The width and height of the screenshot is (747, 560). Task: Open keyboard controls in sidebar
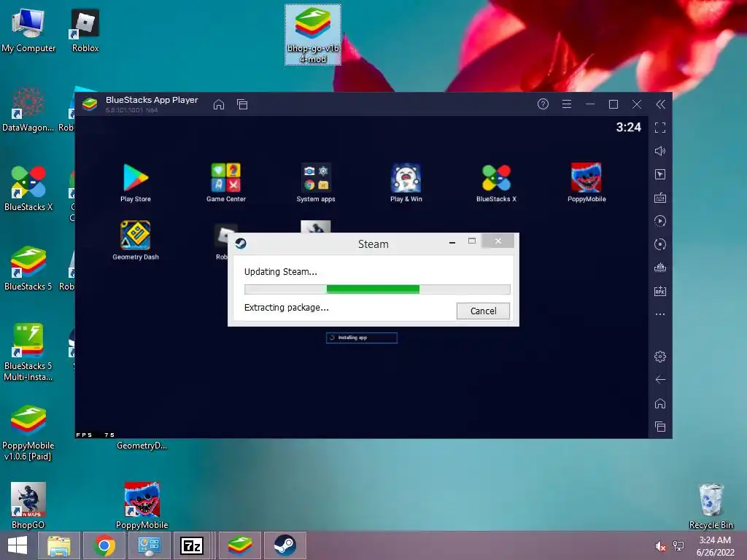(659, 198)
